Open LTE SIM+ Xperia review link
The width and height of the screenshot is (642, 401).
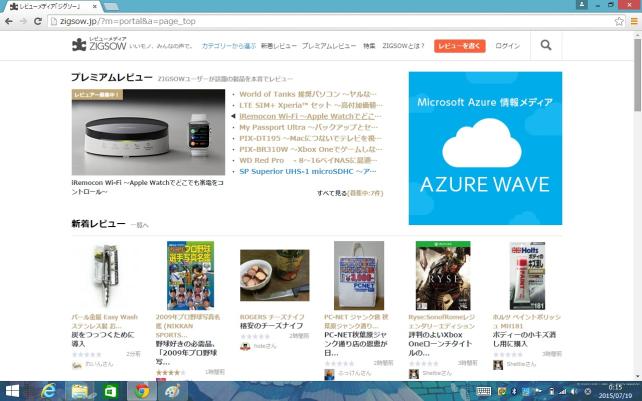click(311, 105)
